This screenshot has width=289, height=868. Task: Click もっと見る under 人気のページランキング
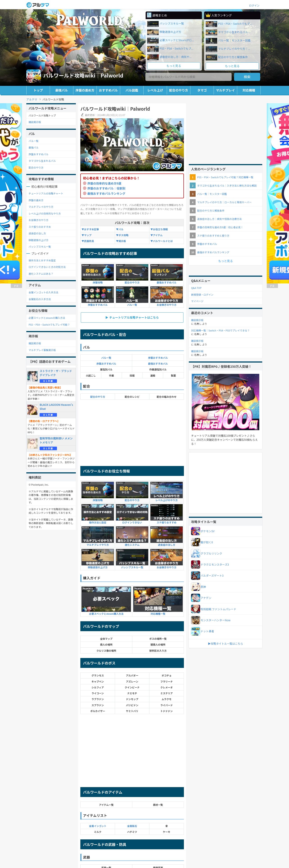click(x=225, y=261)
